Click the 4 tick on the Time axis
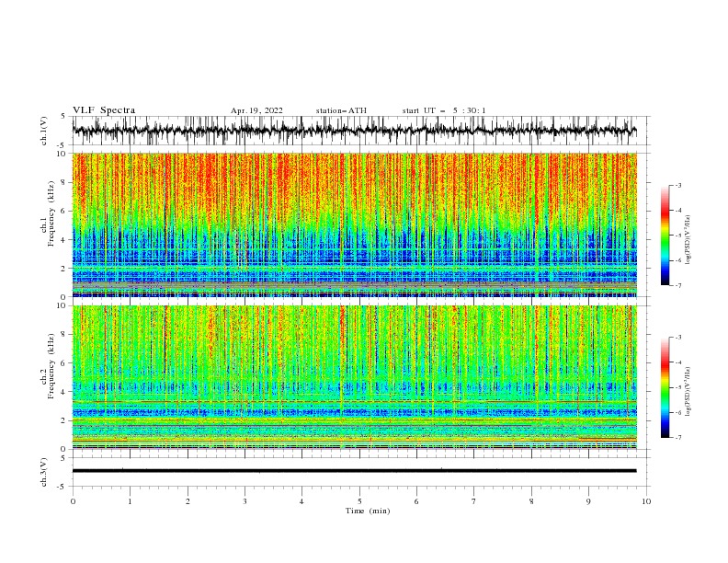Viewport: 728px width, 563px height. (x=301, y=501)
